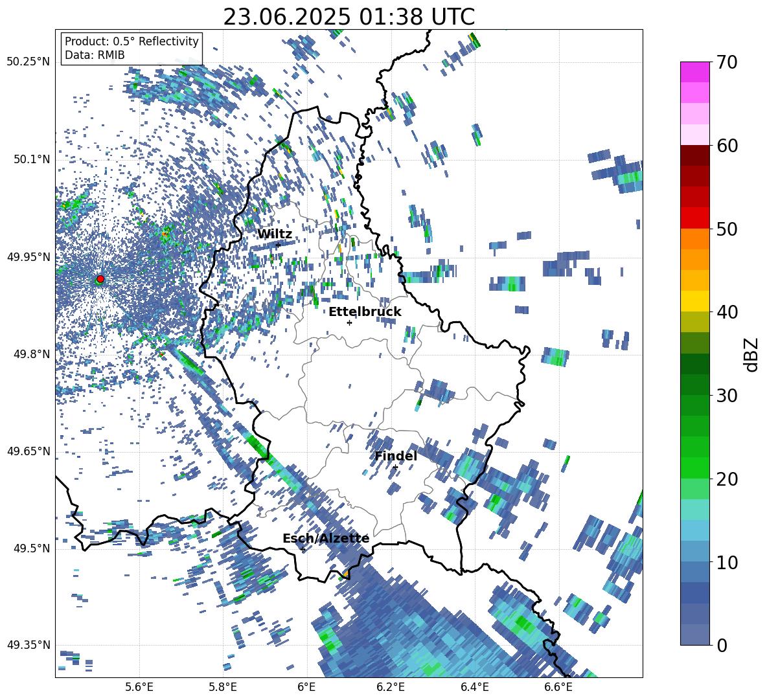Click the red radar site marker
This screenshot has height=700, width=767.
pyautogui.click(x=100, y=279)
